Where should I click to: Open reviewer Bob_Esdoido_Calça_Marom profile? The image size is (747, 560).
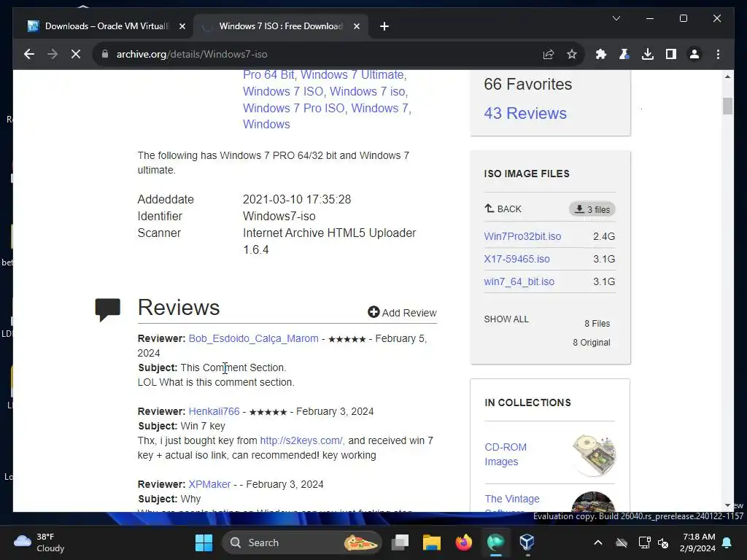[x=253, y=338]
